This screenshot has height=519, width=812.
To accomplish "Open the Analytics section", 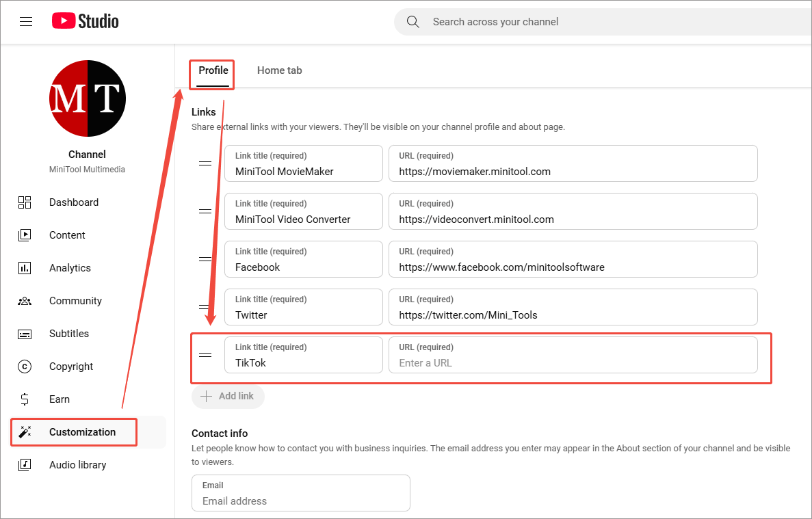I will pyautogui.click(x=88, y=268).
